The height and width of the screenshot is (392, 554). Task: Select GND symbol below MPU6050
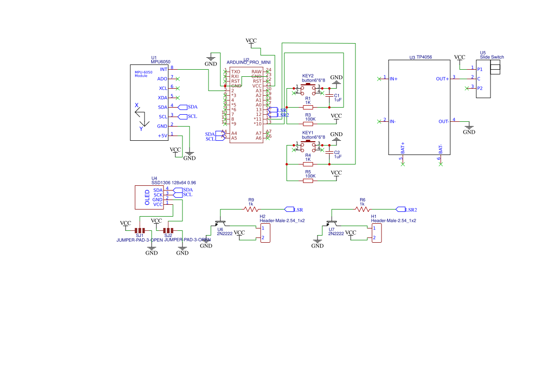[x=190, y=155]
